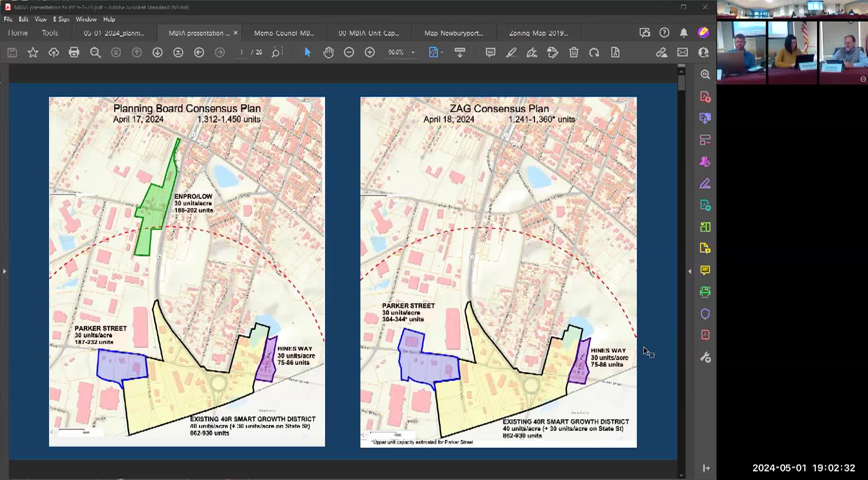
Task: Click the Save file icon
Action: [12, 52]
